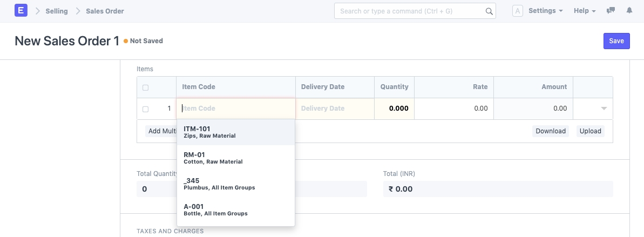
Task: Save the new sales order
Action: point(616,41)
